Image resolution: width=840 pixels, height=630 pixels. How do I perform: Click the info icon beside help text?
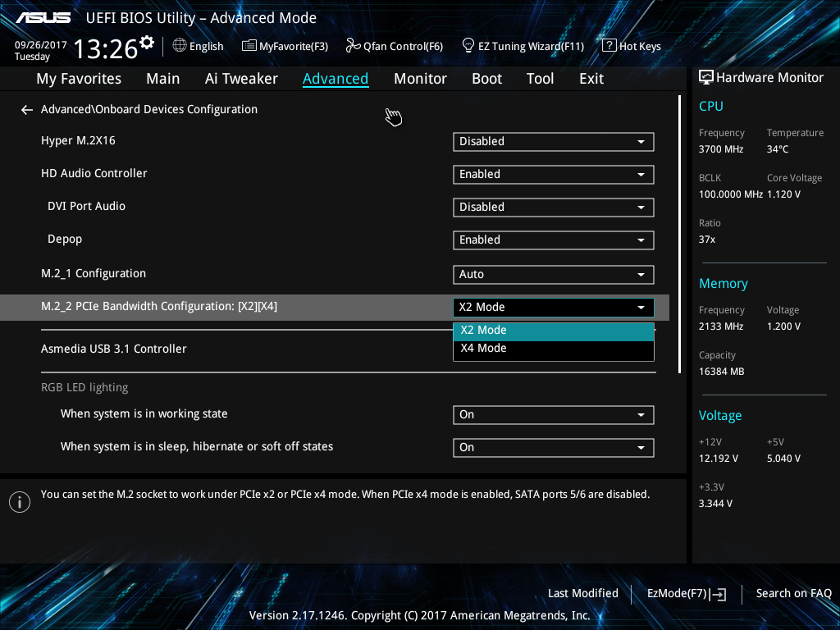point(20,502)
